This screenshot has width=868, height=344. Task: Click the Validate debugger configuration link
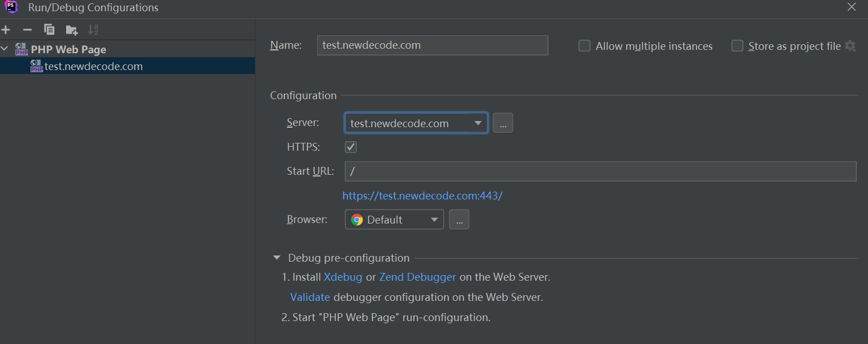coord(310,297)
